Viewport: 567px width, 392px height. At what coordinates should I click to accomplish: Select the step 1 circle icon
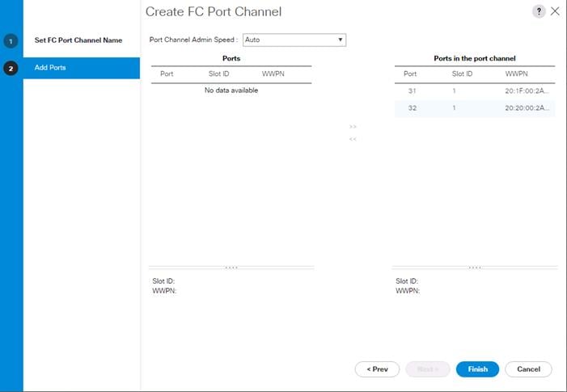(x=11, y=41)
